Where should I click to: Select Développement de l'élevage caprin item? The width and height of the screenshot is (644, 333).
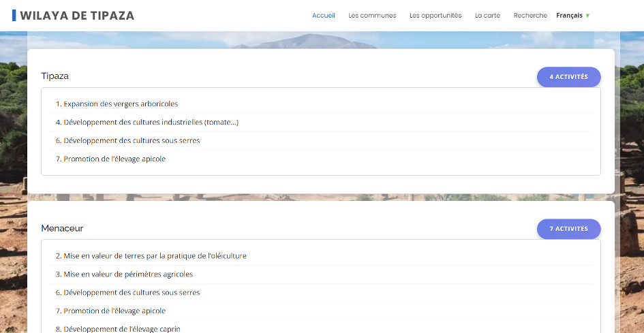tap(122, 328)
